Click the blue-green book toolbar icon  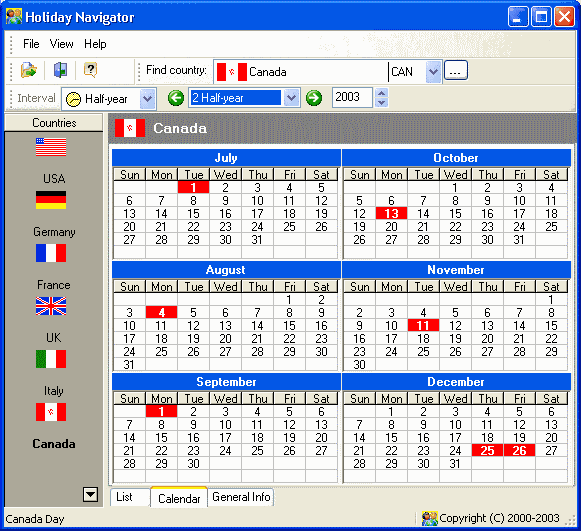[60, 70]
